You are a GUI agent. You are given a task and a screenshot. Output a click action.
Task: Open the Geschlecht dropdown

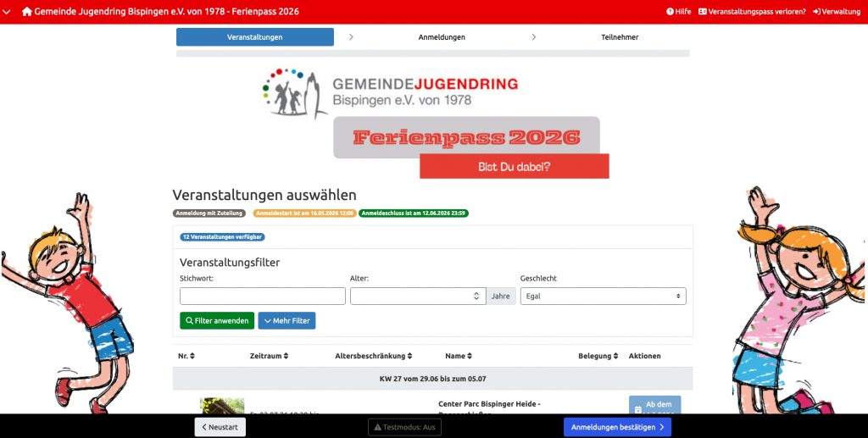pos(603,297)
